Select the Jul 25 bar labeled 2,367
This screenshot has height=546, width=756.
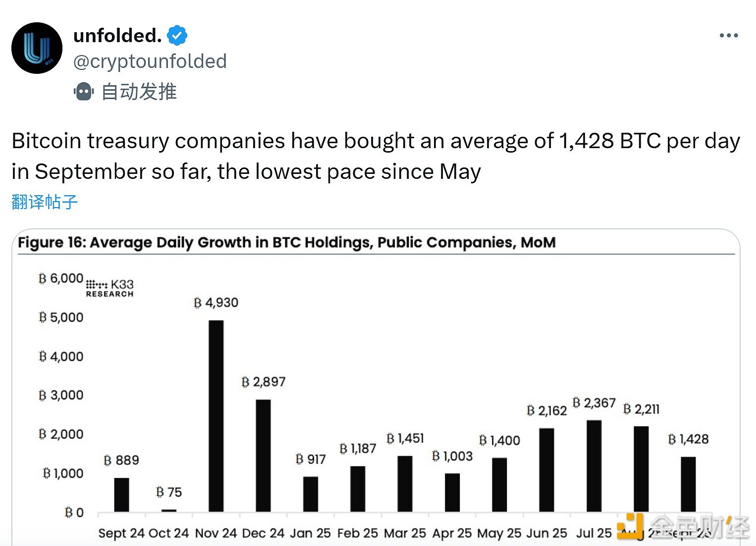pos(594,466)
